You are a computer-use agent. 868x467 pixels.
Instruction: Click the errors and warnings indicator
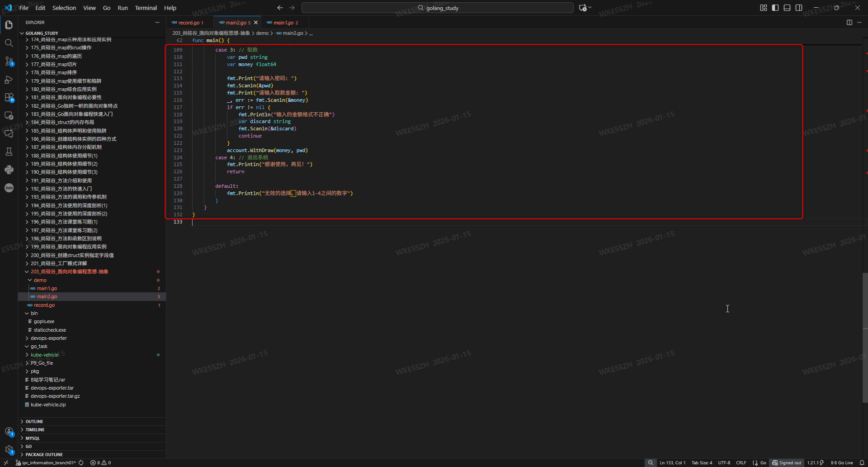(x=100, y=462)
